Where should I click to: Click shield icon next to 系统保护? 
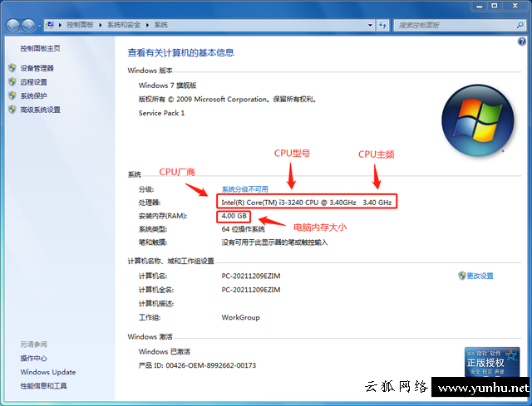click(x=12, y=95)
